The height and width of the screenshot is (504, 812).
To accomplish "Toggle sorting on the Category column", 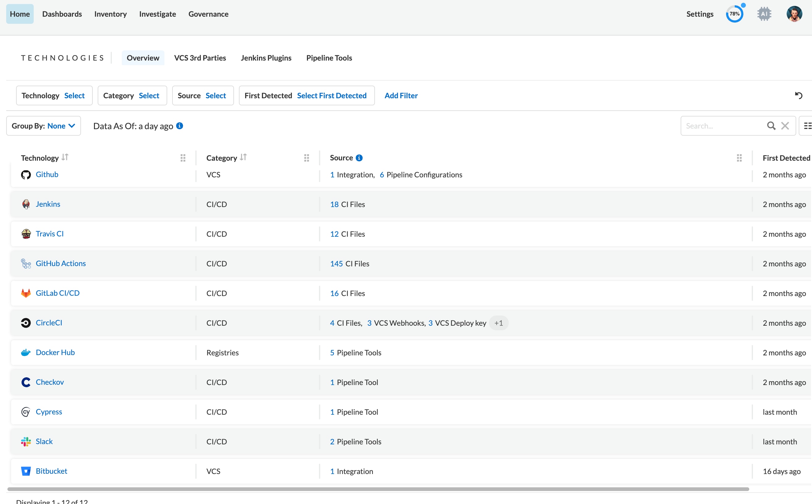I will point(244,157).
